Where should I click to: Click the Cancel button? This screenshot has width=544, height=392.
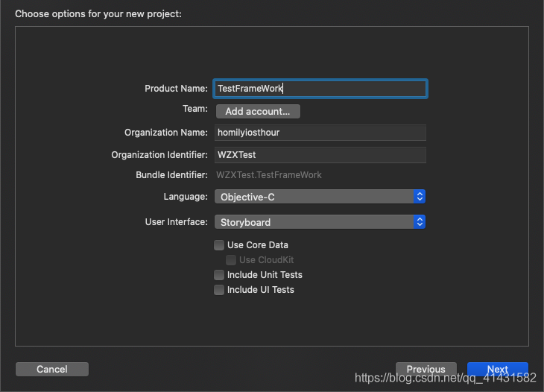click(52, 369)
